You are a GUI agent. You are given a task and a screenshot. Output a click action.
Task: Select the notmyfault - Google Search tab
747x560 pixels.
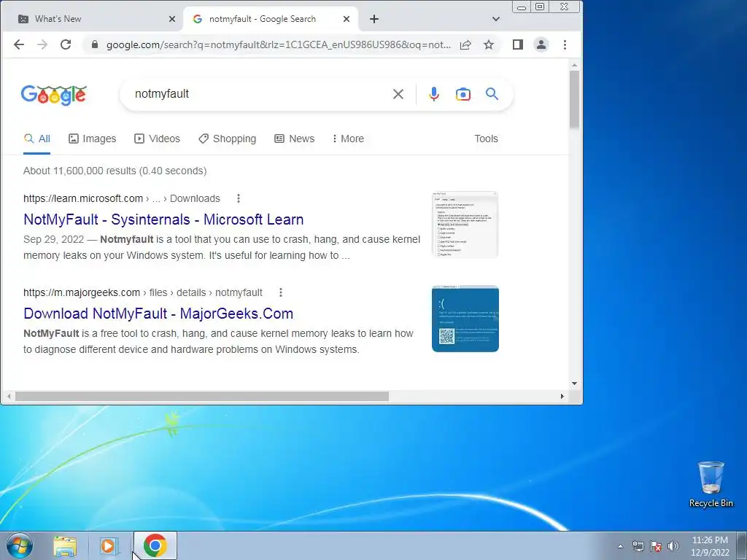[x=271, y=19]
